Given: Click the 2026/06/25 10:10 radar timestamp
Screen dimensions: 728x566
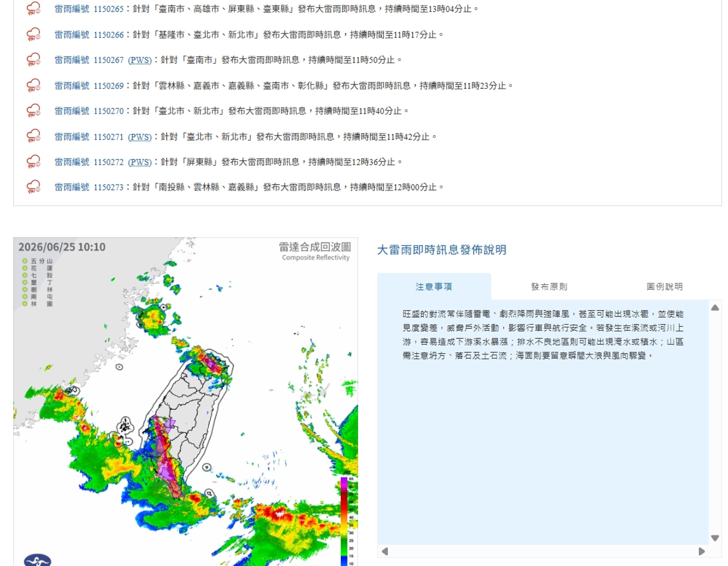Looking at the screenshot, I should coord(62,247).
